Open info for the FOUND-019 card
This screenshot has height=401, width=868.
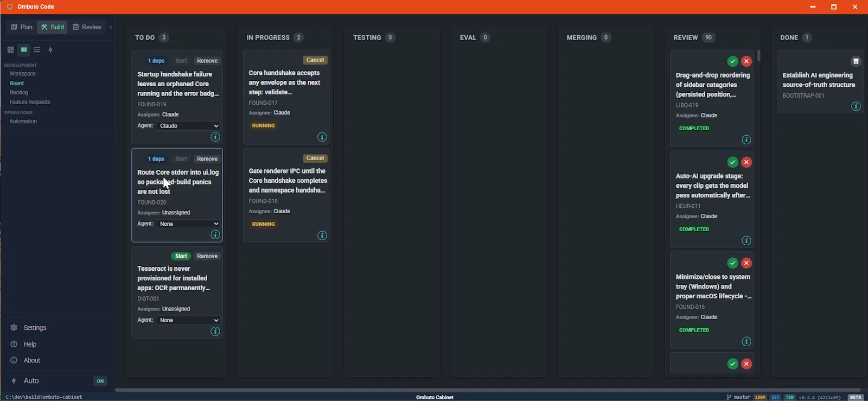point(215,137)
